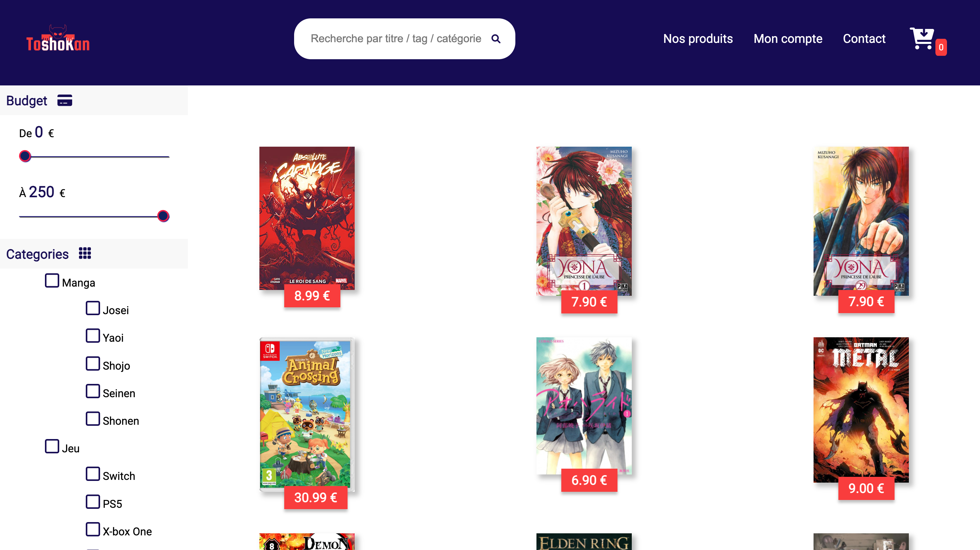The image size is (980, 550).
Task: Click the cart item count badge
Action: (x=941, y=48)
